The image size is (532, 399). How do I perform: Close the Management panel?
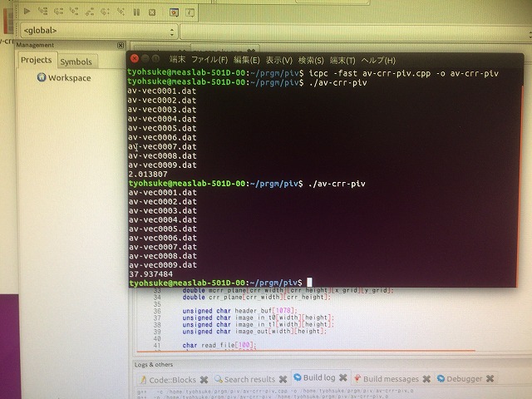click(x=121, y=45)
